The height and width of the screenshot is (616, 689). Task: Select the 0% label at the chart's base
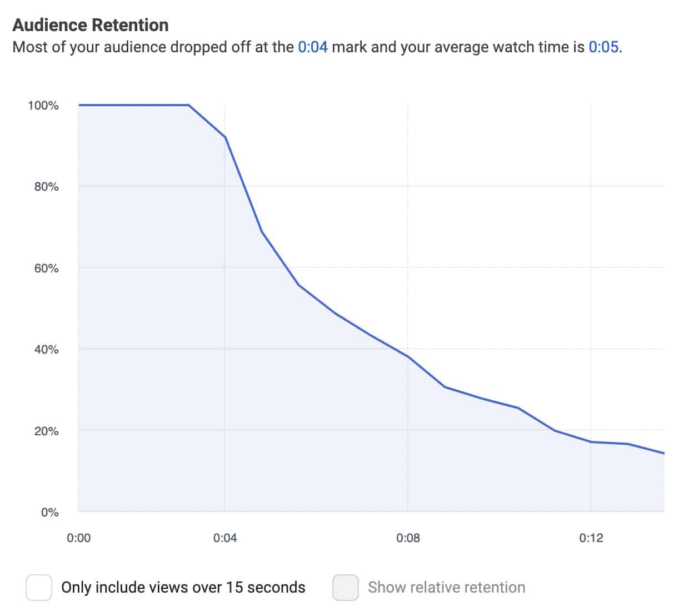point(49,513)
